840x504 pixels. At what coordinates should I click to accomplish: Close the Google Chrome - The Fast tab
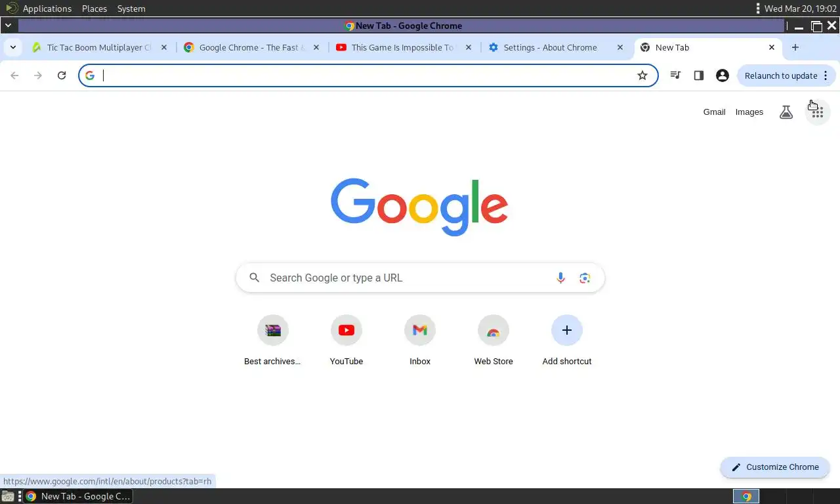pos(316,47)
